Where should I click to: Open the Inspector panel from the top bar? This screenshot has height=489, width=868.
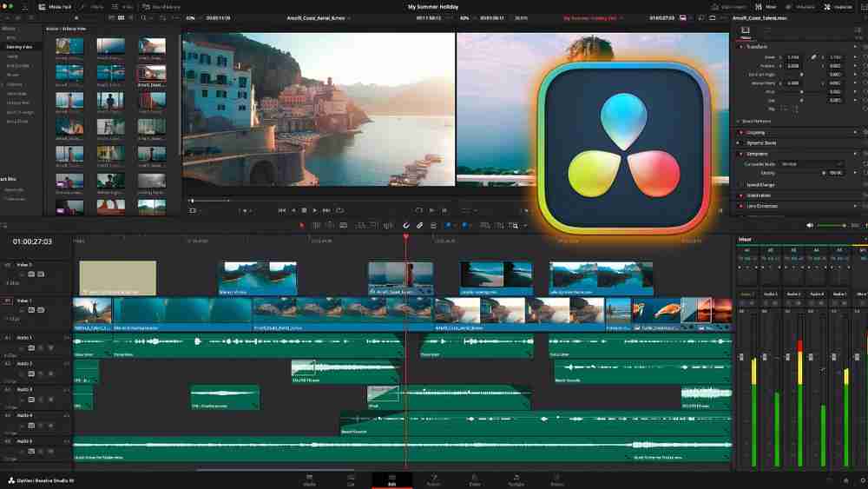click(838, 7)
